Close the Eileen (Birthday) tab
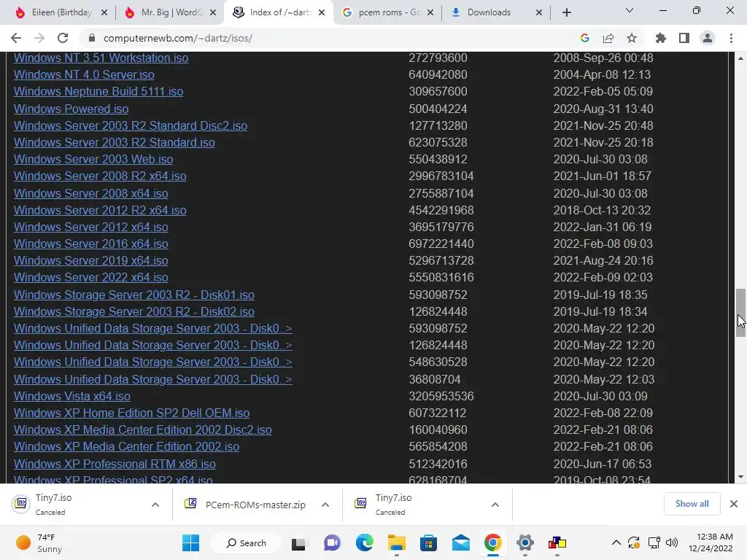 click(104, 12)
